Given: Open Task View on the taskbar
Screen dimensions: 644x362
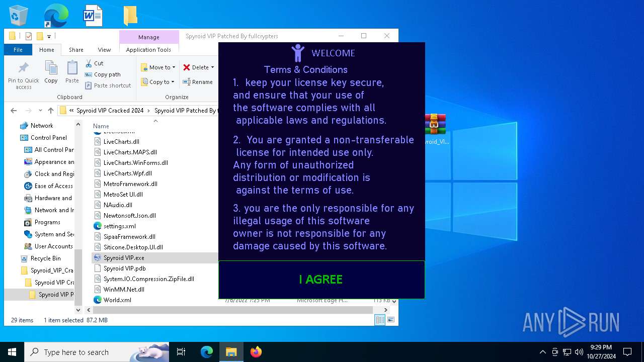Looking at the screenshot, I should [x=181, y=352].
